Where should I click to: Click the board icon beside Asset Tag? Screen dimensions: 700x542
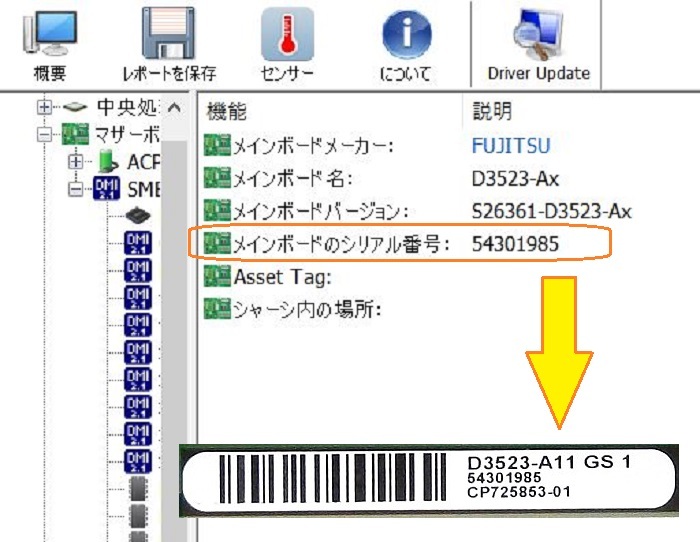pyautogui.click(x=217, y=276)
